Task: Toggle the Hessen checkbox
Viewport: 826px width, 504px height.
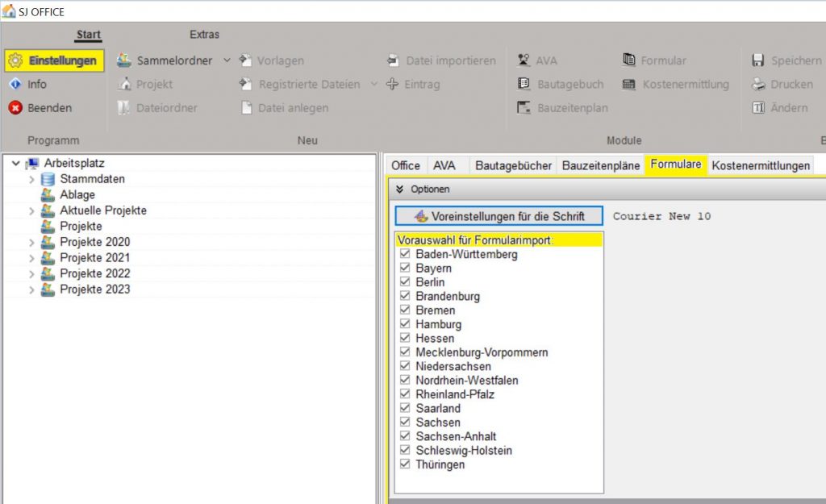Action: (x=405, y=339)
